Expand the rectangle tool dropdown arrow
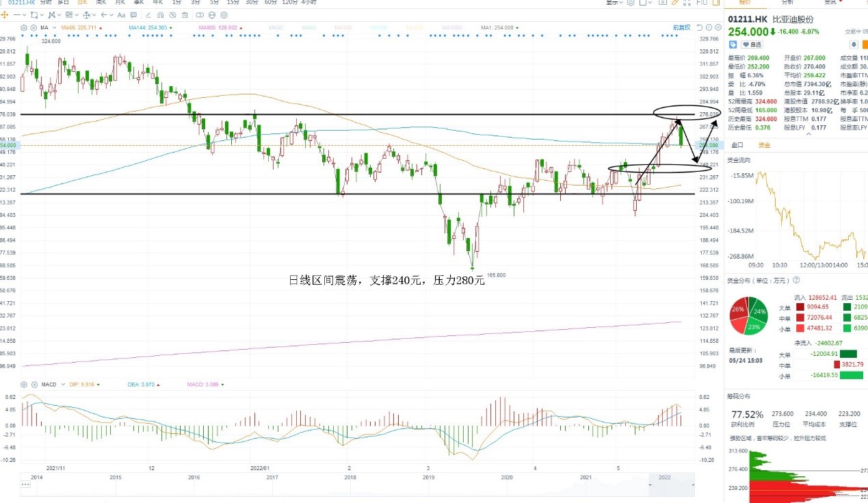The height and width of the screenshot is (503, 868). 42,15
